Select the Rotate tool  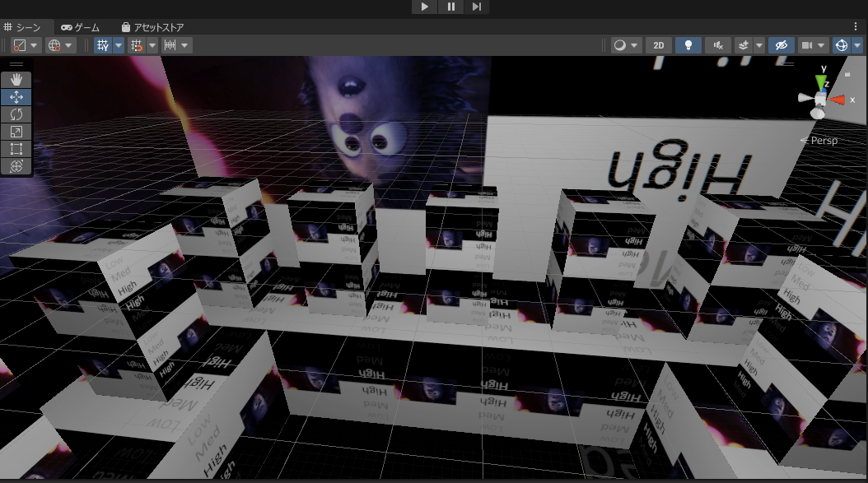pyautogui.click(x=16, y=114)
